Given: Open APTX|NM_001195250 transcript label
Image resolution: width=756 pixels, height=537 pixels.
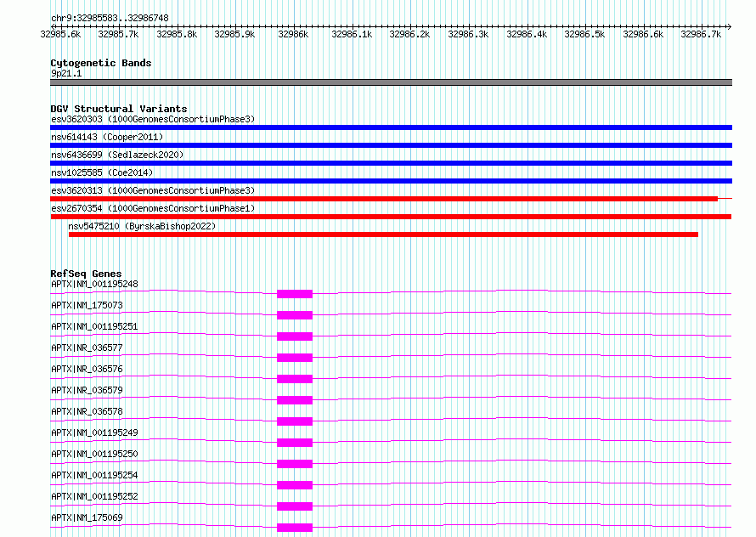Looking at the screenshot, I should pyautogui.click(x=94, y=454).
